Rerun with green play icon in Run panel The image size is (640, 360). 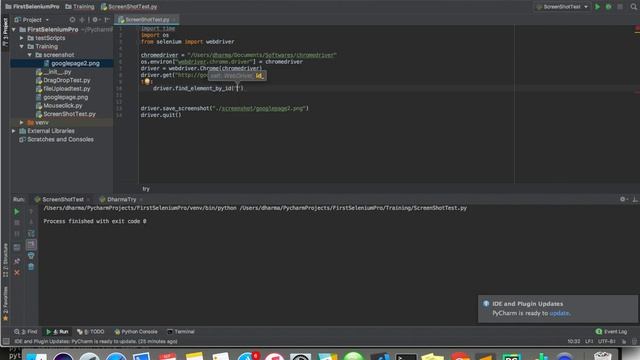(17, 212)
